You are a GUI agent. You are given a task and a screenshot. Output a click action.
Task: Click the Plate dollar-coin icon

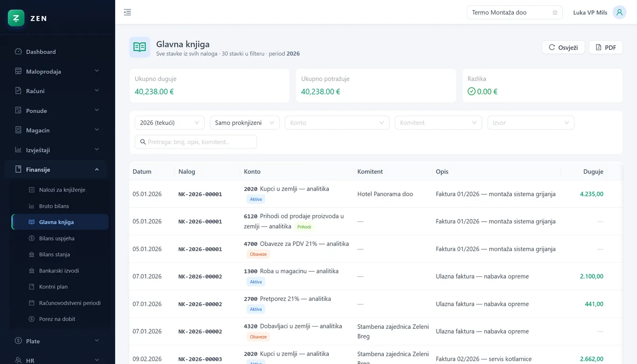coord(18,341)
